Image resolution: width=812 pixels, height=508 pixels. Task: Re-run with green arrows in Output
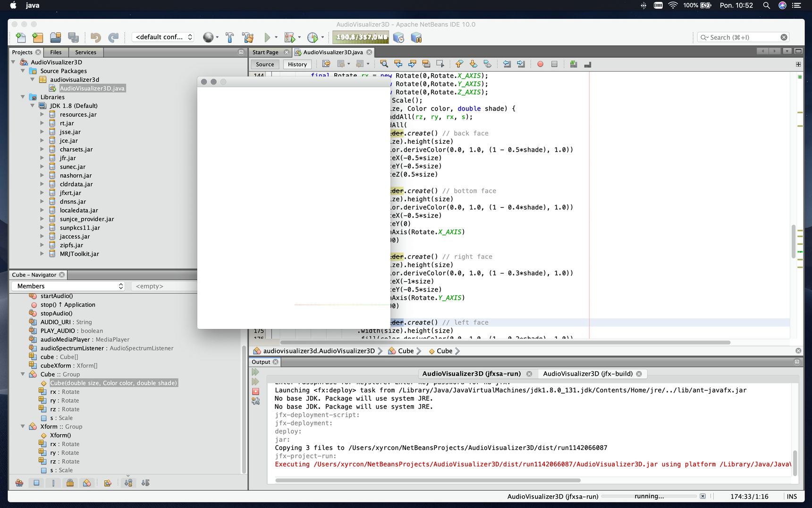click(x=256, y=372)
